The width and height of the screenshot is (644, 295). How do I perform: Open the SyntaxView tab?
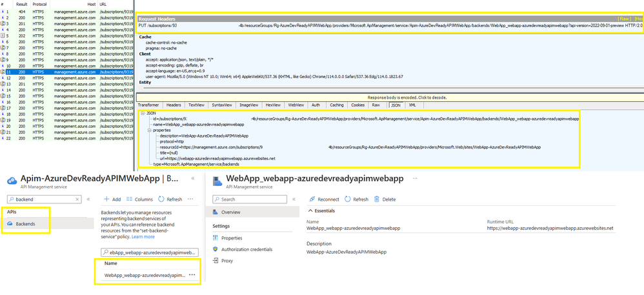click(x=222, y=105)
